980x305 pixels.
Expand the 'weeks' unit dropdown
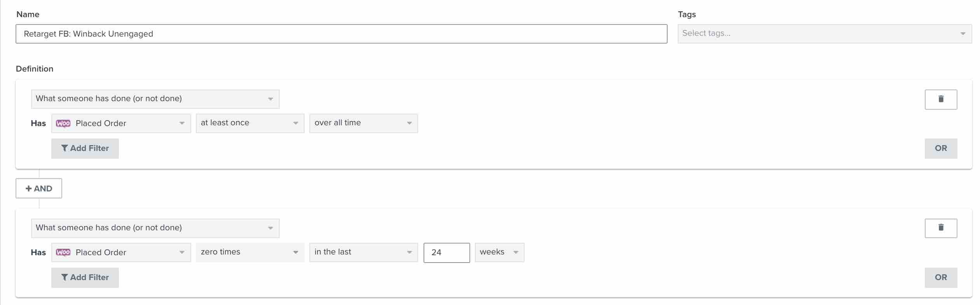[x=499, y=252]
